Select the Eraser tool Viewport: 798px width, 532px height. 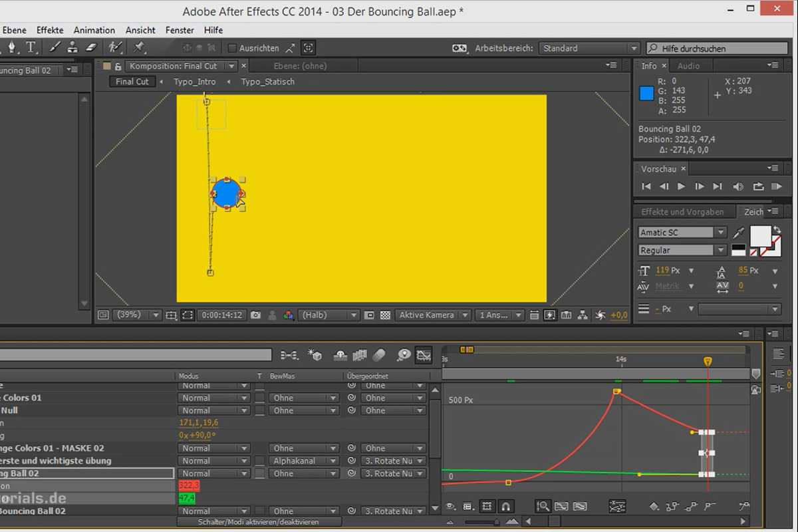[92, 48]
